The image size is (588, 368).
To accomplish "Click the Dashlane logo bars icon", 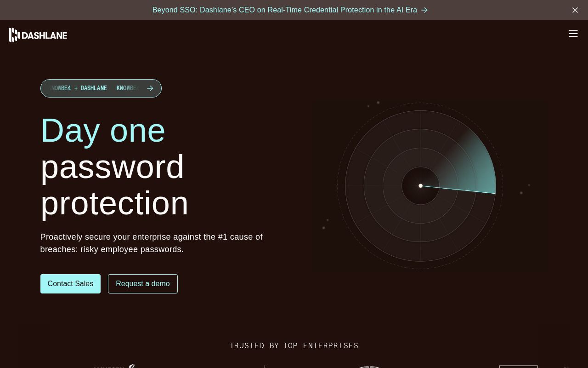I will coord(13,34).
